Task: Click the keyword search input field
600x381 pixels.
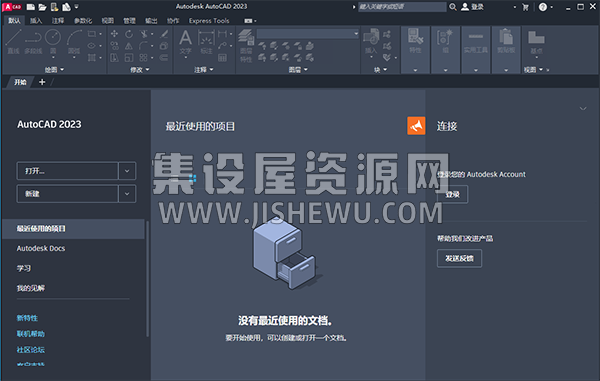Action: point(402,7)
